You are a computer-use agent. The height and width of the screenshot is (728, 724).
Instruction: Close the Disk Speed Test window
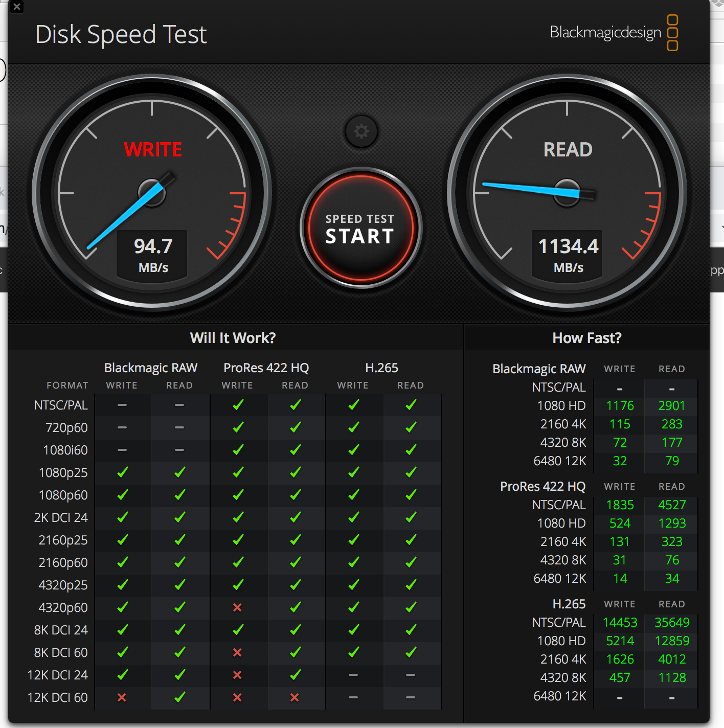(17, 7)
